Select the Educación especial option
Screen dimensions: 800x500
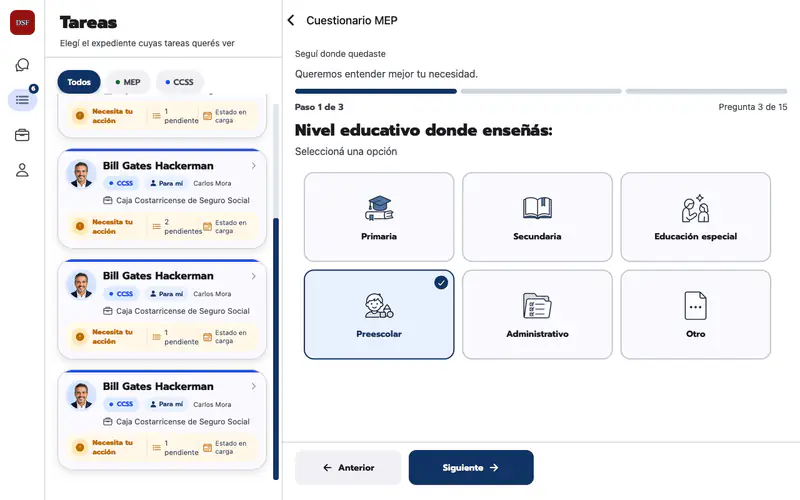695,217
